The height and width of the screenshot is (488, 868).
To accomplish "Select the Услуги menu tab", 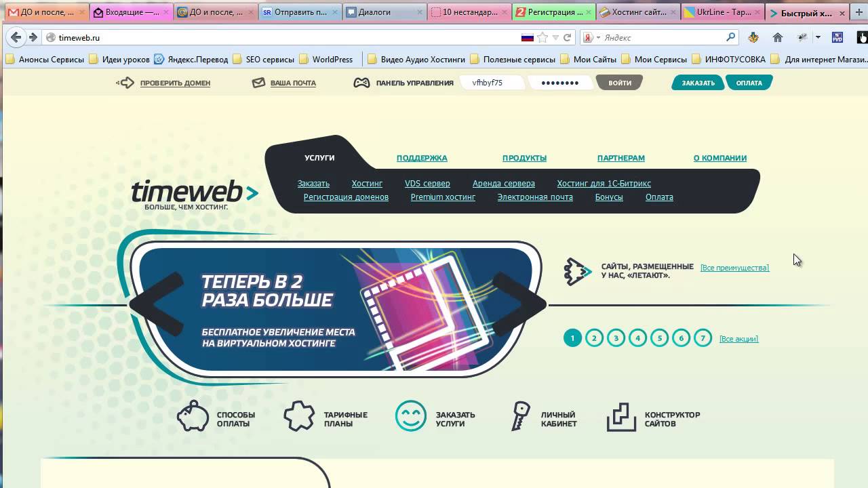I will click(319, 157).
